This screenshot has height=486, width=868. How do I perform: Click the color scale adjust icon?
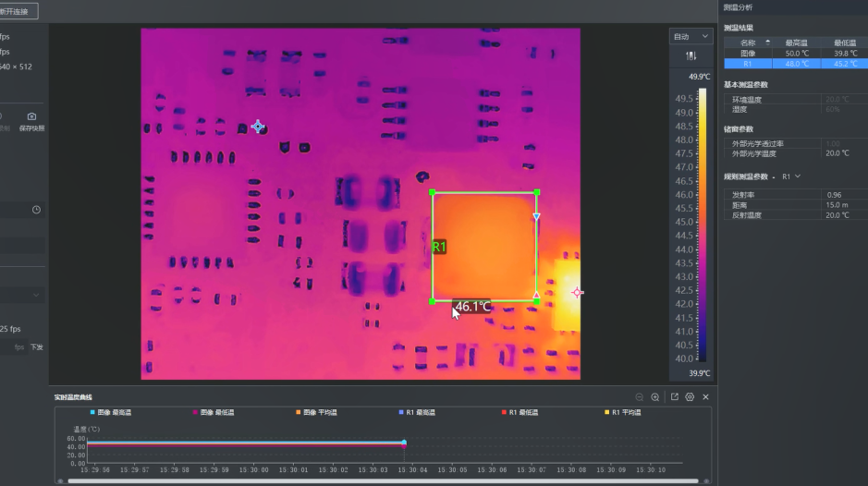(691, 56)
